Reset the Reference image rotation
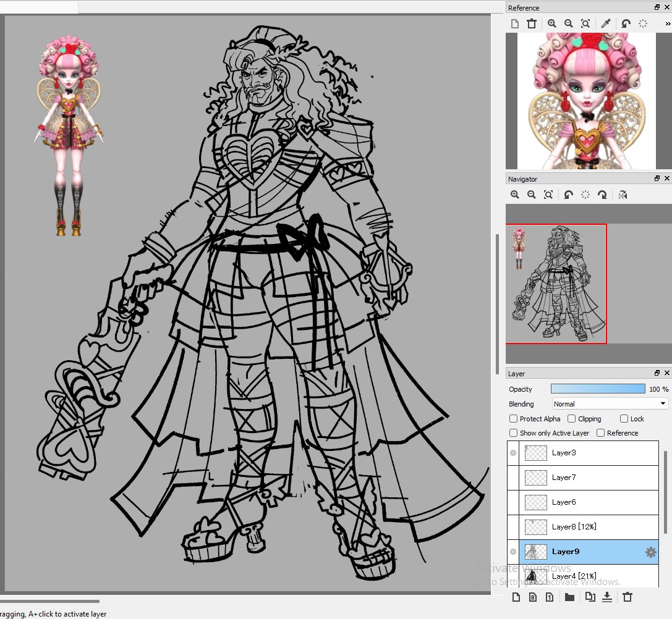Image resolution: width=672 pixels, height=619 pixels. 643,23
